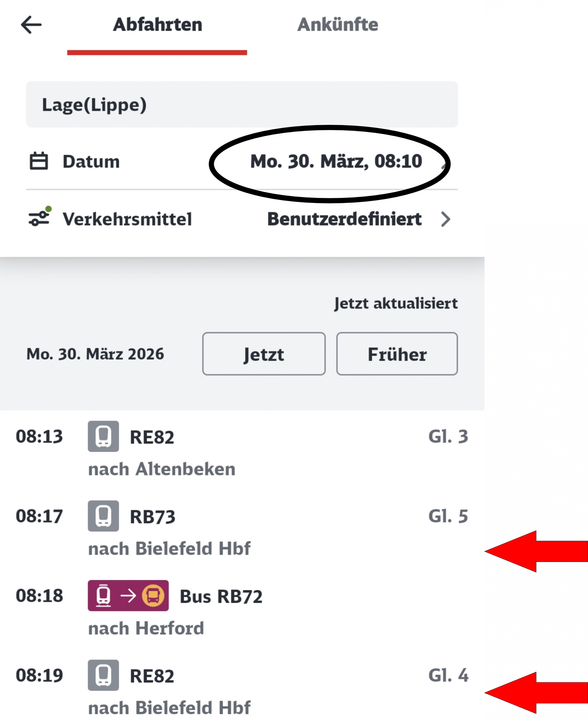Select the Abfahrten tab
Screen dimensions: 588x721
(x=157, y=25)
